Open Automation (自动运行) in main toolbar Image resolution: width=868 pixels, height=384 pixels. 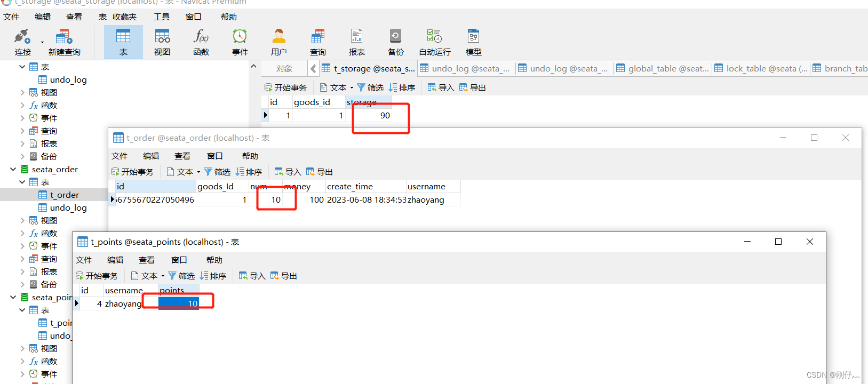click(435, 42)
